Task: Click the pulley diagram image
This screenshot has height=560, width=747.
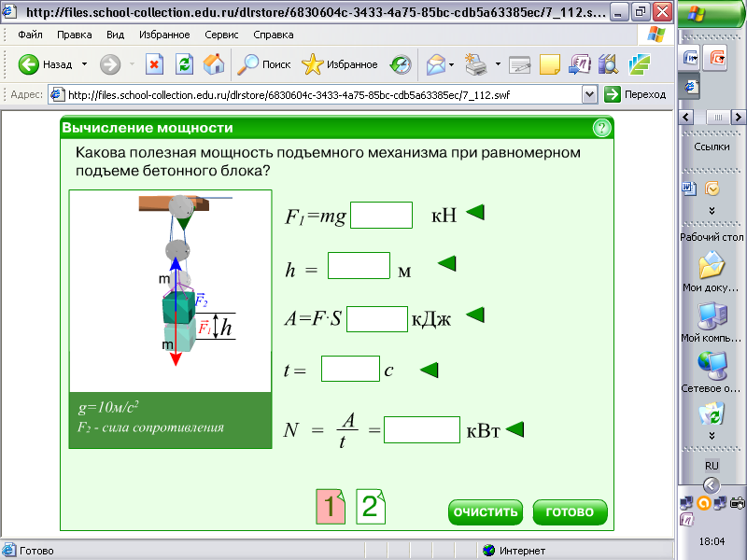Action: 171,291
